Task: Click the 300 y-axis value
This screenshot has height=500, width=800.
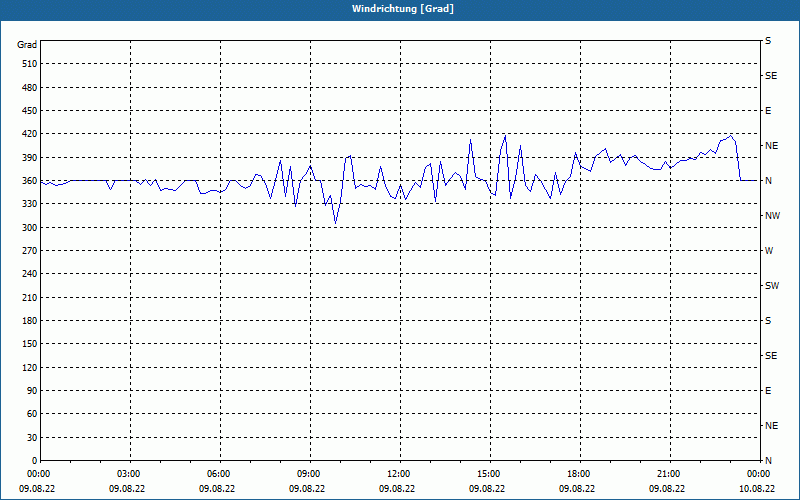Action: tap(30, 228)
